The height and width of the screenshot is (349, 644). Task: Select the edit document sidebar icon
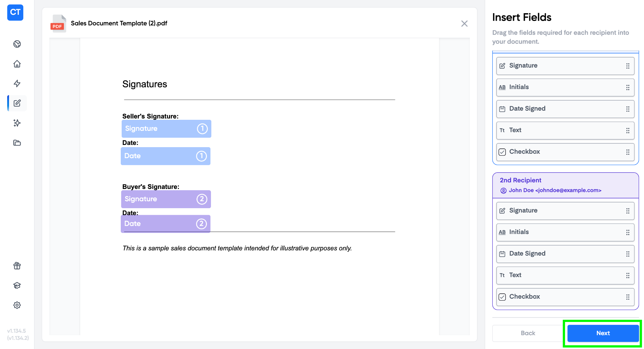tap(17, 103)
